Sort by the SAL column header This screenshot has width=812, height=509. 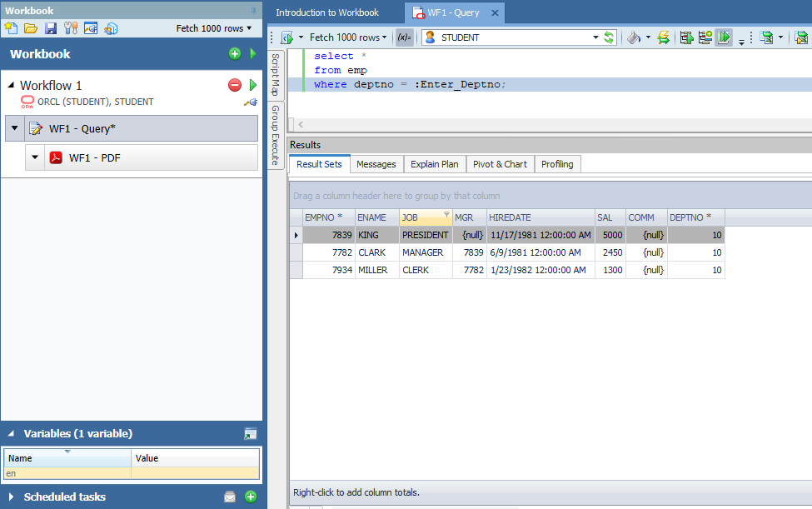[x=610, y=217]
